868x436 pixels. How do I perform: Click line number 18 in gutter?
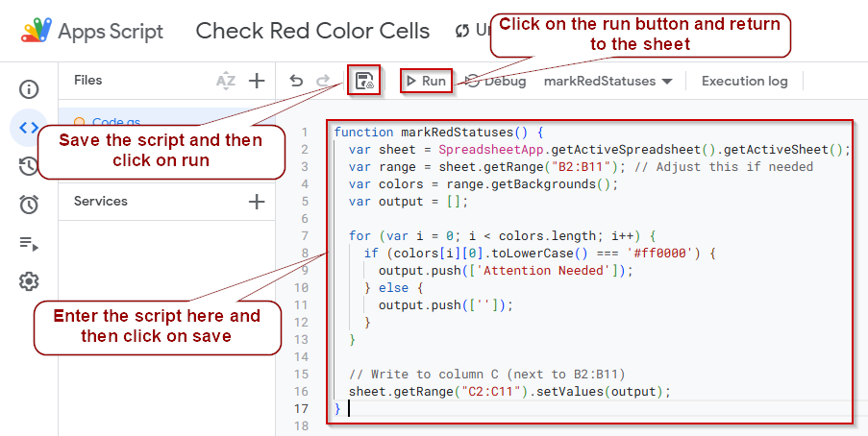tap(302, 426)
